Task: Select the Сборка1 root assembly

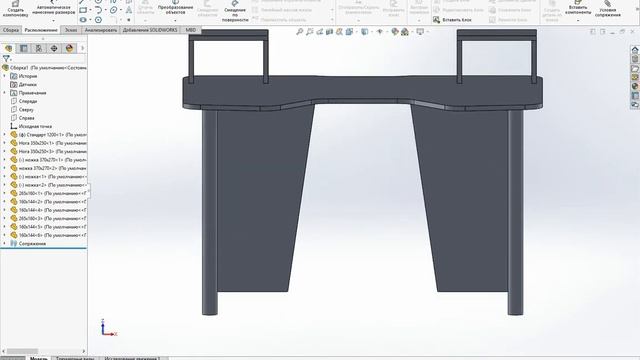Action: (45, 68)
